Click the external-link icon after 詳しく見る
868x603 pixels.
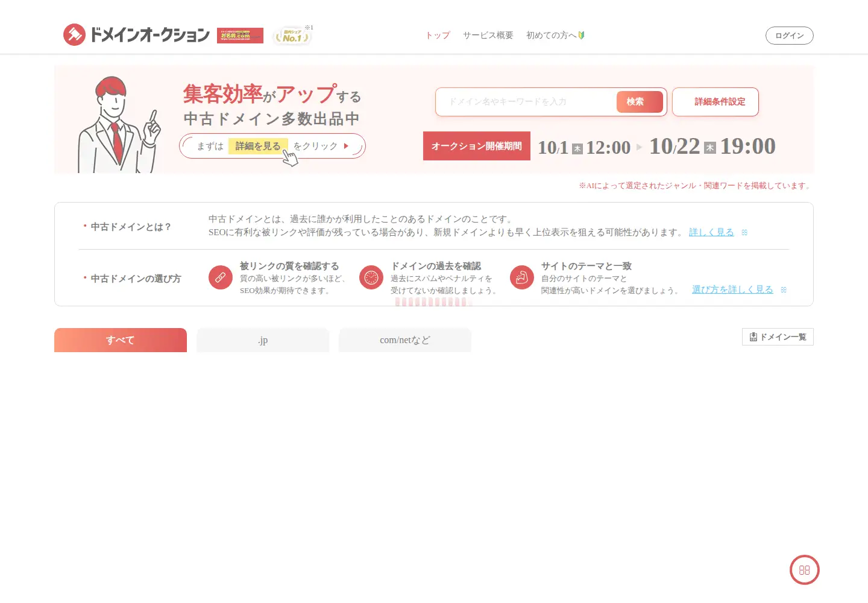point(744,232)
